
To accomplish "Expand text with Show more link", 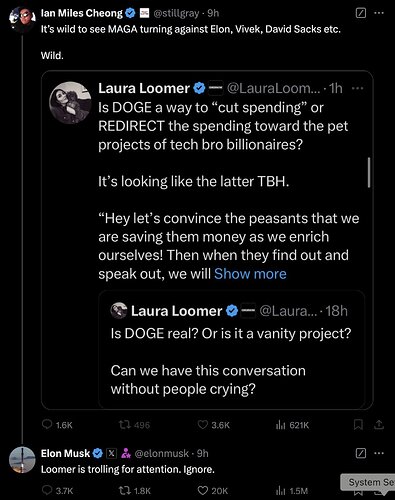I will pos(250,274).
